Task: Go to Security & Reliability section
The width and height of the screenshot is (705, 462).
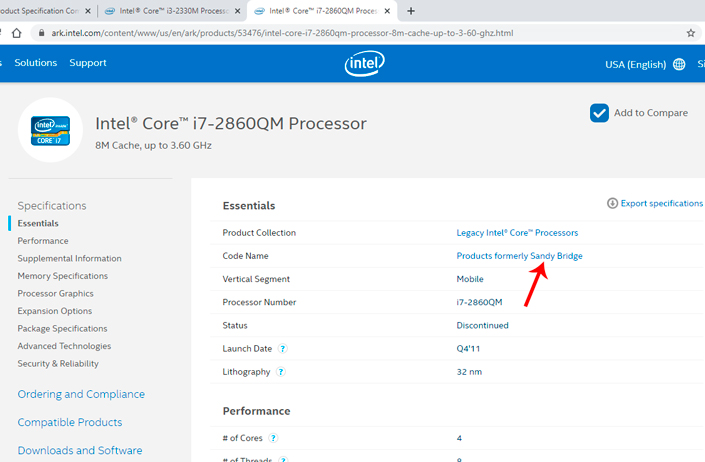Action: 58,364
